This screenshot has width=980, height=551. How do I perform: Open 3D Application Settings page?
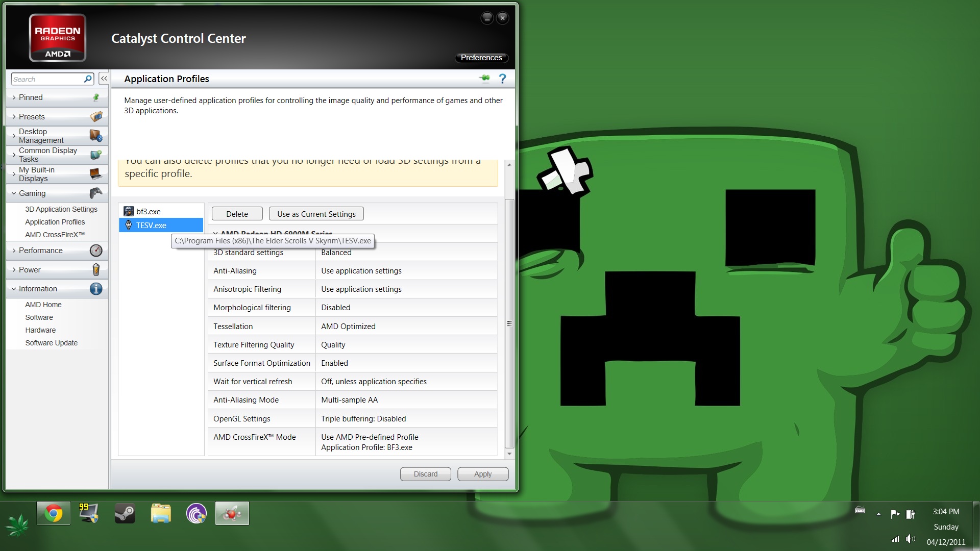click(x=61, y=209)
